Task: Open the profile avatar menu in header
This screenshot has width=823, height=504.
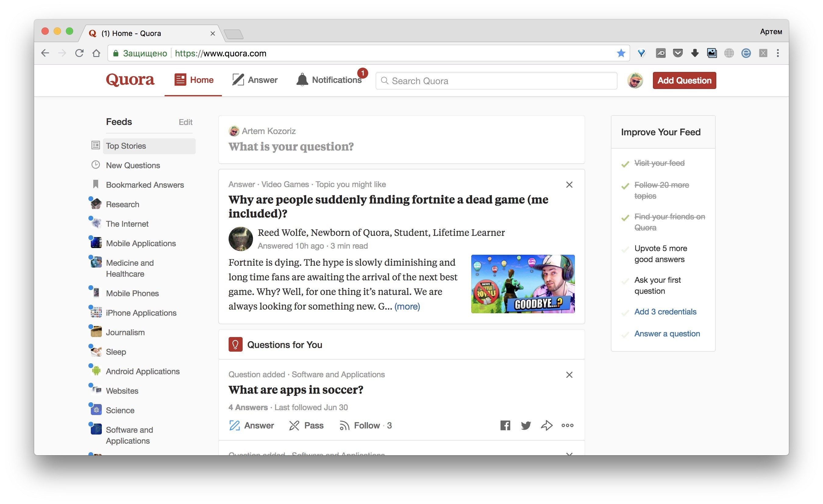Action: point(635,80)
